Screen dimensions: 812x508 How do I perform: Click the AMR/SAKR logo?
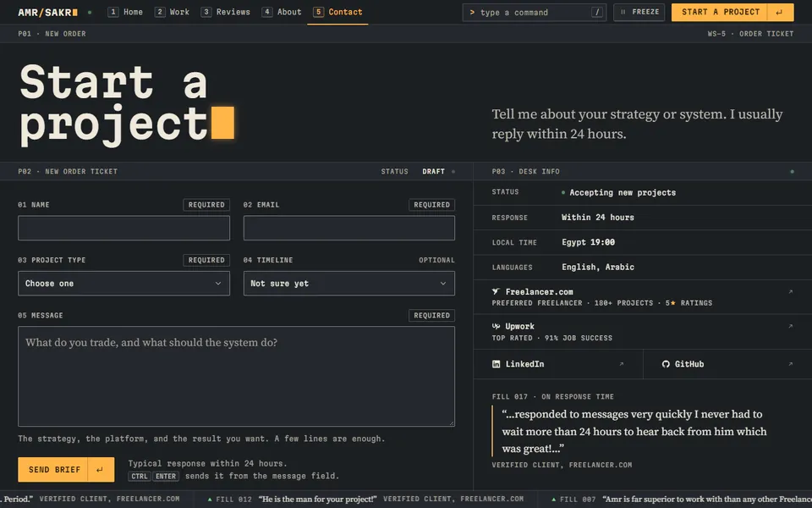[47, 12]
